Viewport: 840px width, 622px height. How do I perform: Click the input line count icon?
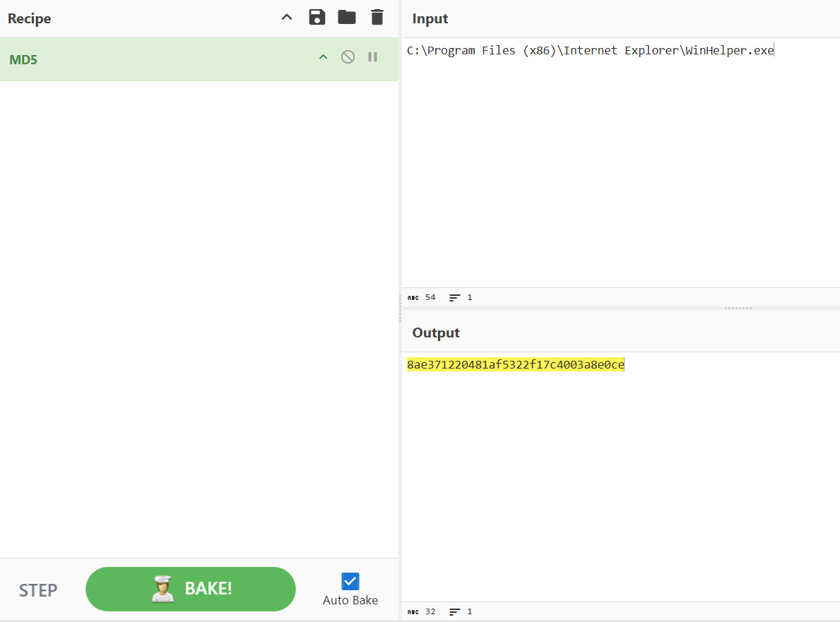coord(455,298)
